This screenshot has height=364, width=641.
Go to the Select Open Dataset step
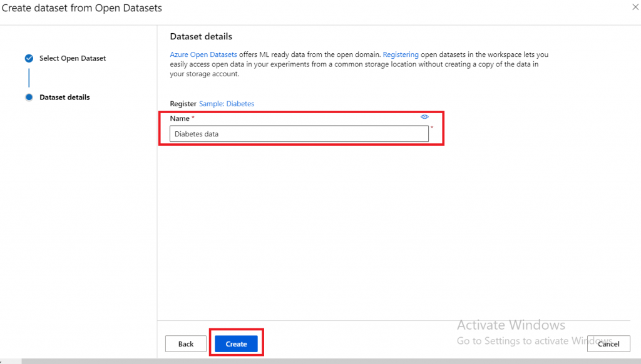(x=73, y=58)
